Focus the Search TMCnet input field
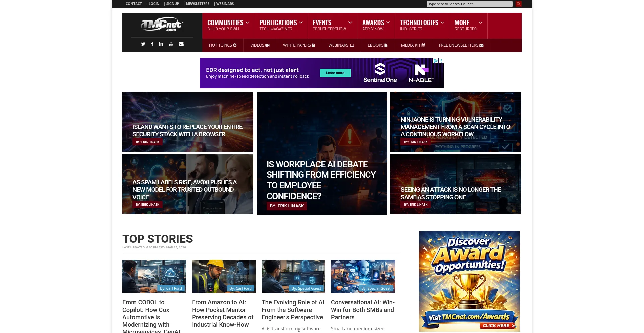 [470, 4]
